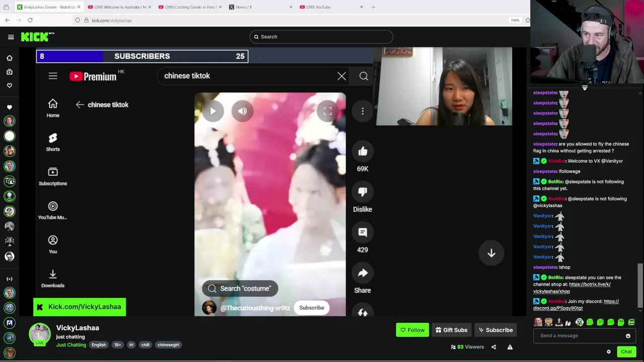
Task: Select the 'chinesegirl' stream tag
Action: point(168,345)
